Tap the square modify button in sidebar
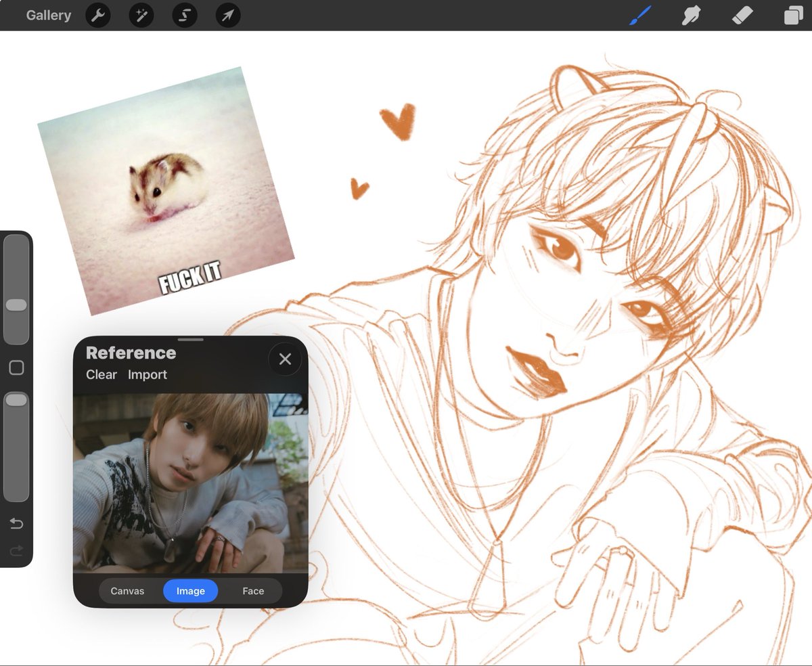Image resolution: width=812 pixels, height=666 pixels. (x=16, y=368)
